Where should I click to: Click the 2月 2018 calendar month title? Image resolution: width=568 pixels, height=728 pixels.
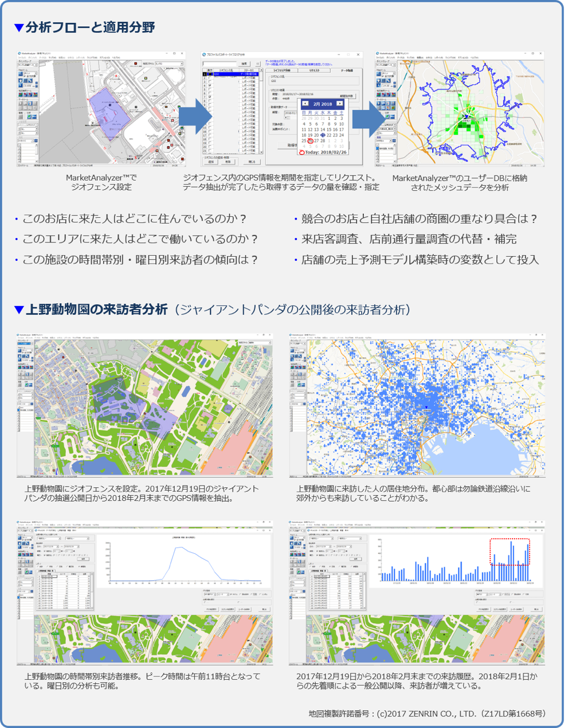(322, 104)
